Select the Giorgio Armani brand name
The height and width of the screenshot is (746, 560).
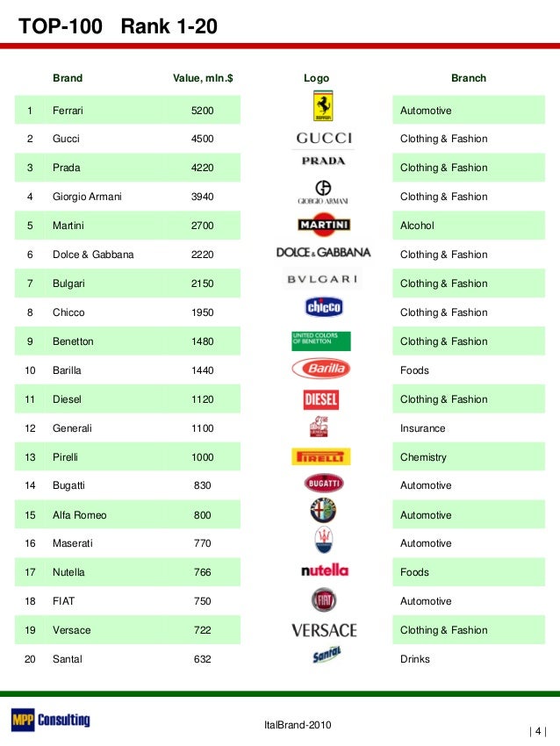pyautogui.click(x=87, y=197)
